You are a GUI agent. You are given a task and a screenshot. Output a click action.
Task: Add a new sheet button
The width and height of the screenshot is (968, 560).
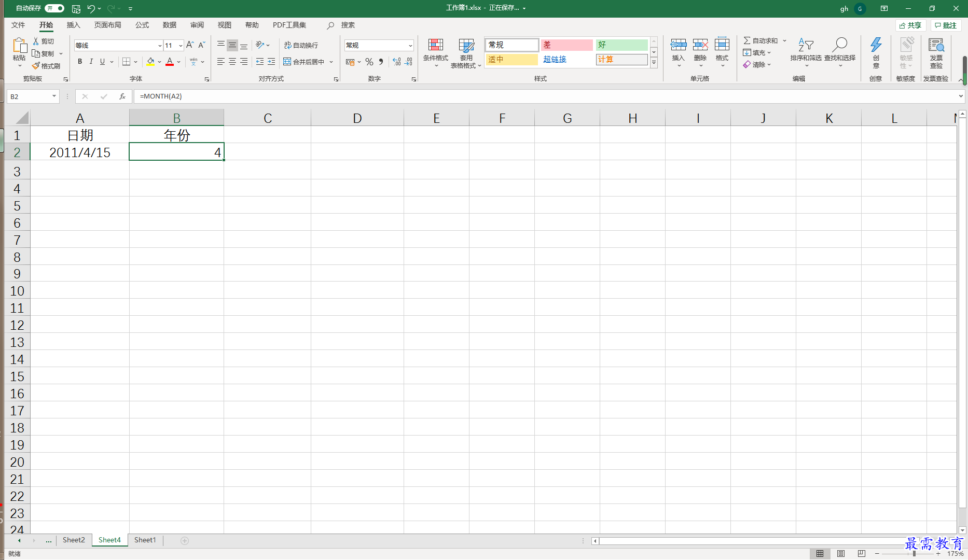tap(185, 541)
